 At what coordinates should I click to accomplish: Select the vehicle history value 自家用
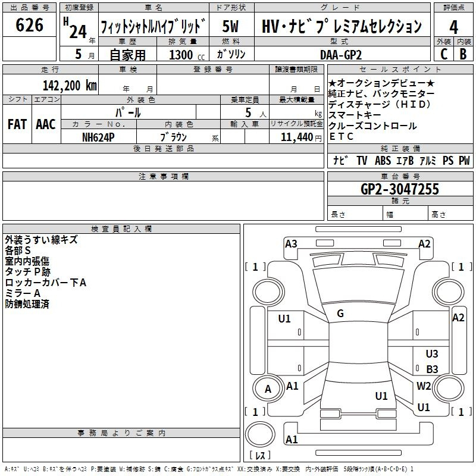127,55
